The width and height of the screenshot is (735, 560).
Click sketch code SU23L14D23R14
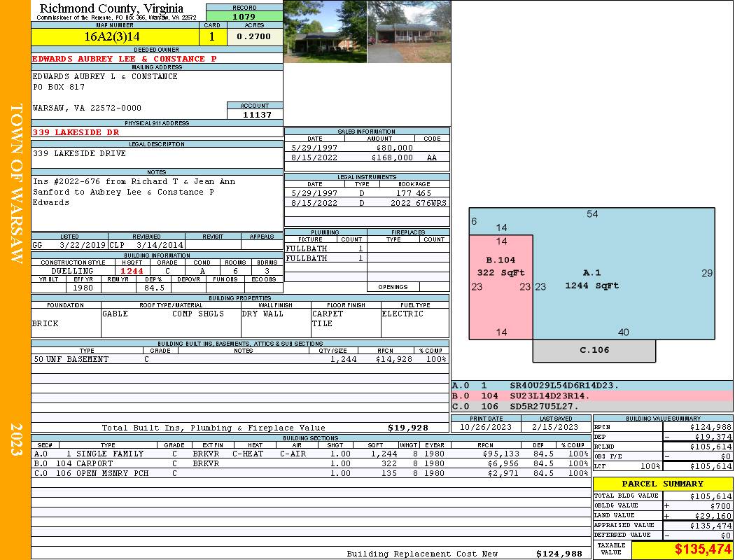pos(549,396)
